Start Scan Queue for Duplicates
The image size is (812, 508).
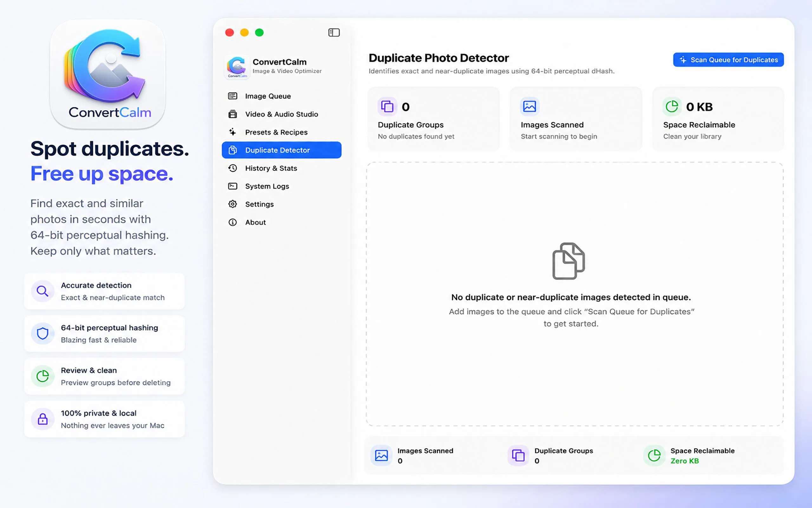[729, 60]
